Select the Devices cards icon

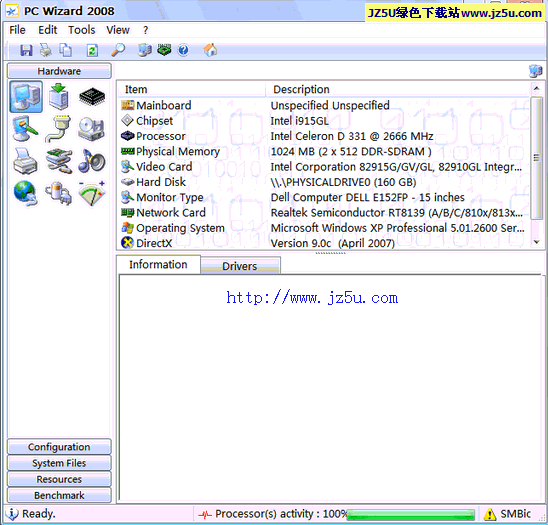coord(59,161)
